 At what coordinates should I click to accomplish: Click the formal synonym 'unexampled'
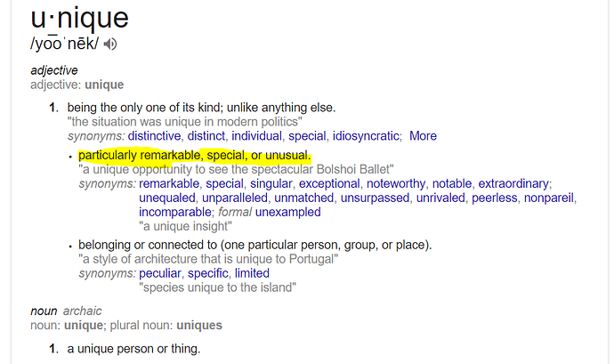tap(287, 212)
